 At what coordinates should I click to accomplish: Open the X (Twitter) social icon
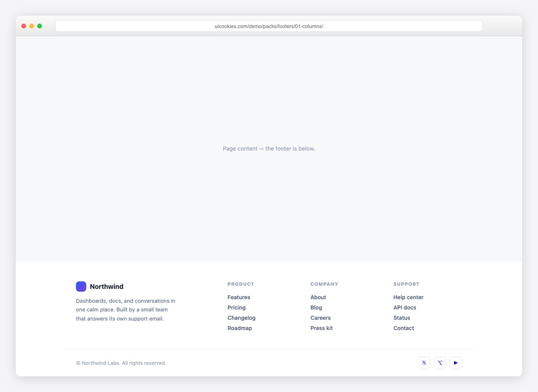click(x=424, y=363)
